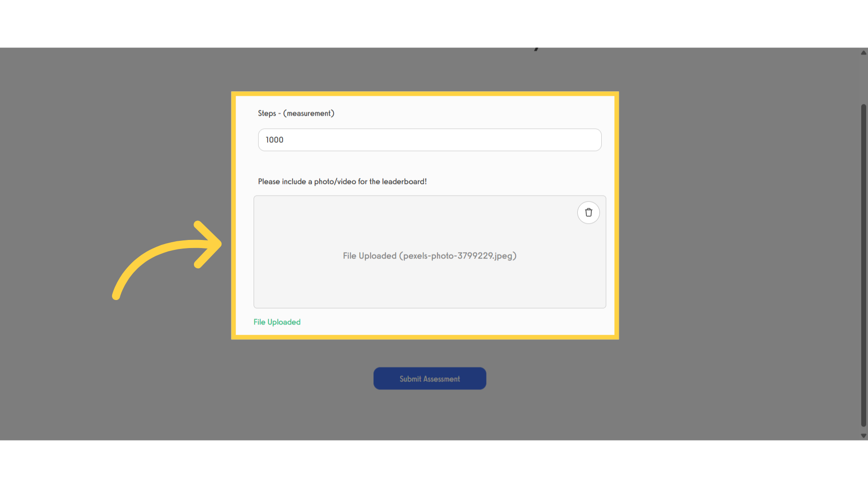
Task: Click the partial dark mark at page top
Action: (x=537, y=49)
